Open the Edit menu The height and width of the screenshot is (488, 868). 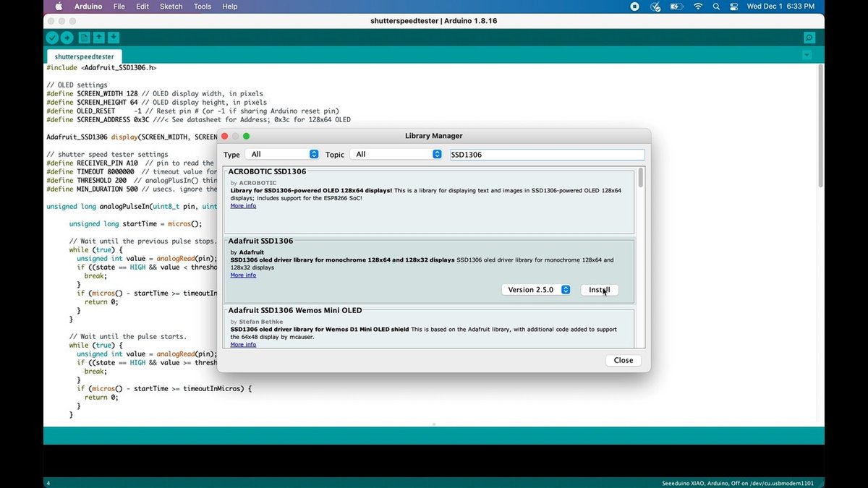tap(142, 7)
